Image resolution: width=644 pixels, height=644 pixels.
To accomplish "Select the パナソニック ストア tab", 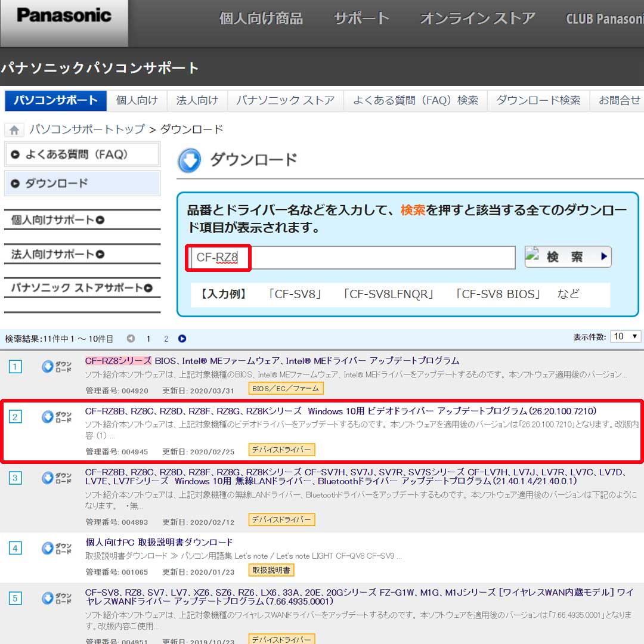I will tap(286, 101).
